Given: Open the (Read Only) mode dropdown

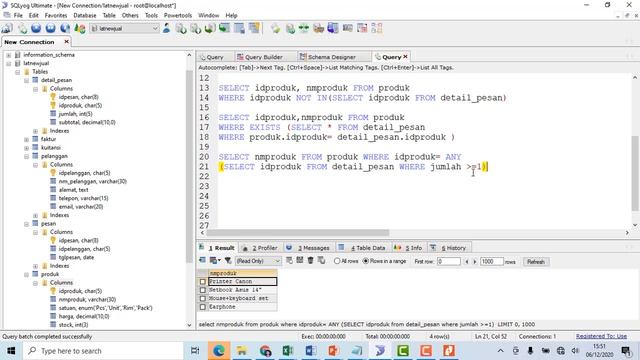Looking at the screenshot, I should 277,261.
